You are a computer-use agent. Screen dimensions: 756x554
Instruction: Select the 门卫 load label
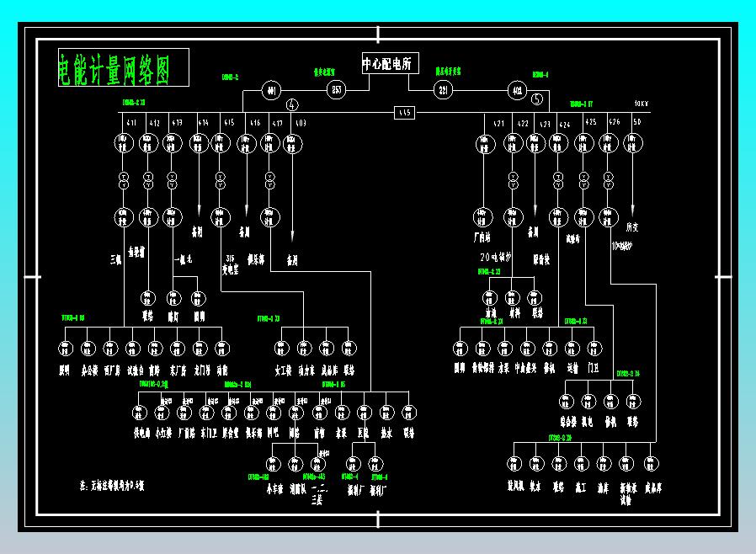click(594, 369)
